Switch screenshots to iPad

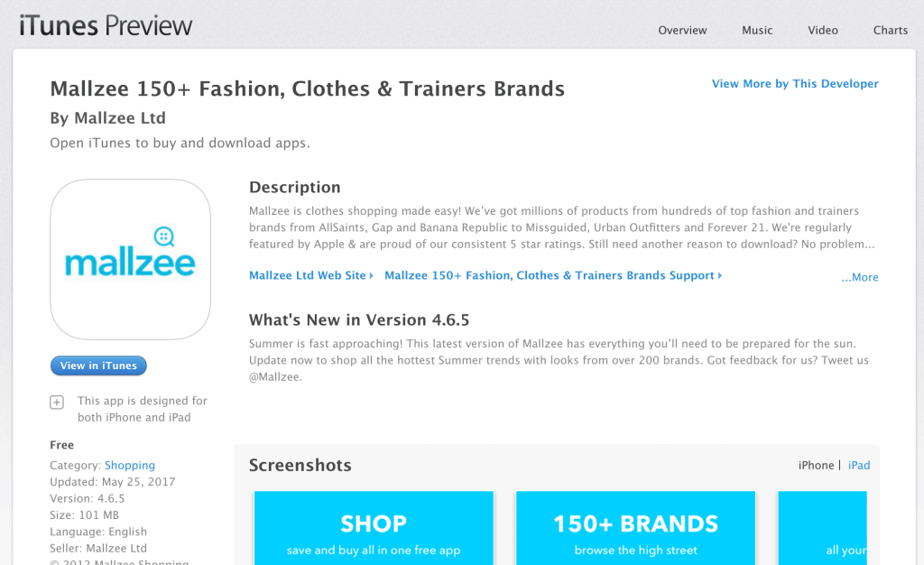tap(859, 466)
